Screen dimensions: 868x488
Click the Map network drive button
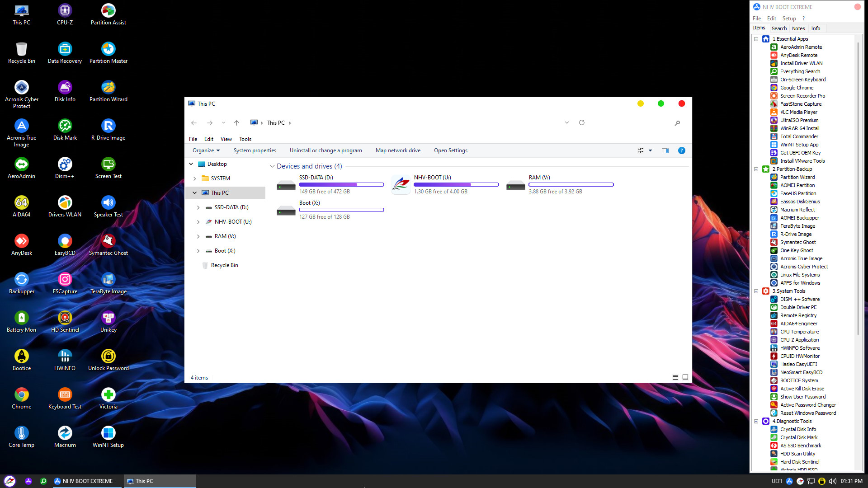[398, 150]
